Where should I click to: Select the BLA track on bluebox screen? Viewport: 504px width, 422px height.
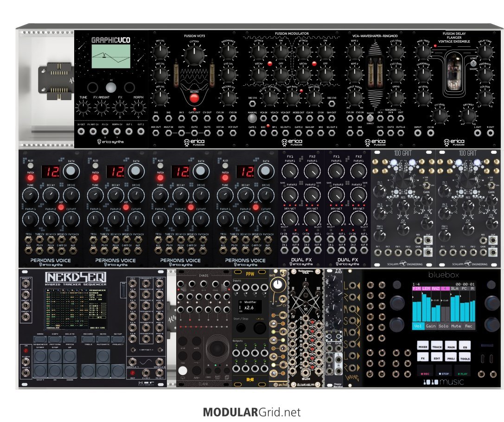tap(455, 289)
